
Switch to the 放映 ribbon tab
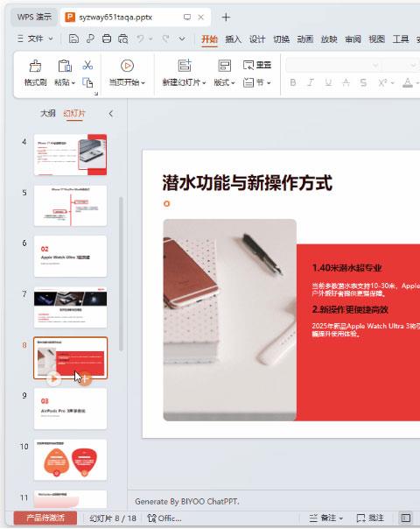(329, 39)
